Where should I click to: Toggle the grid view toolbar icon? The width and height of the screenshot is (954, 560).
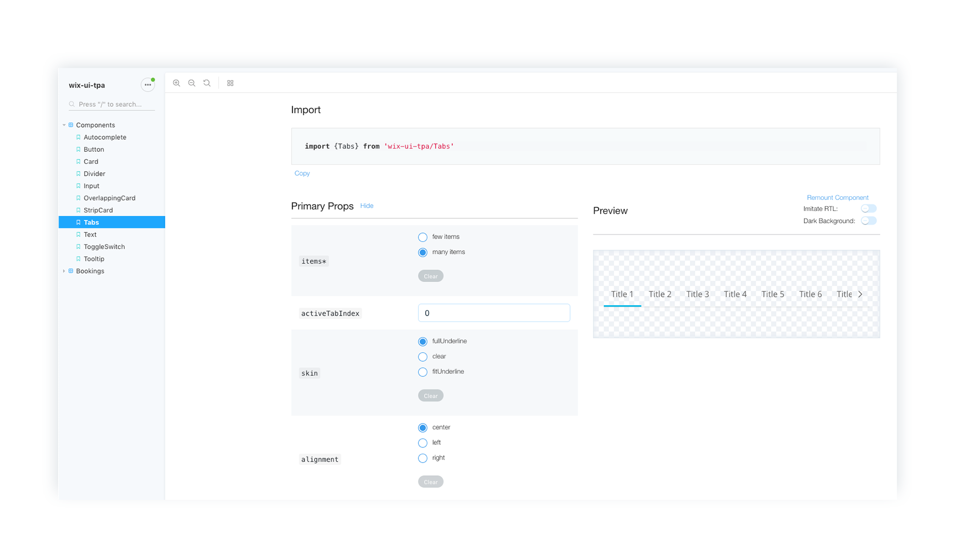(x=230, y=83)
